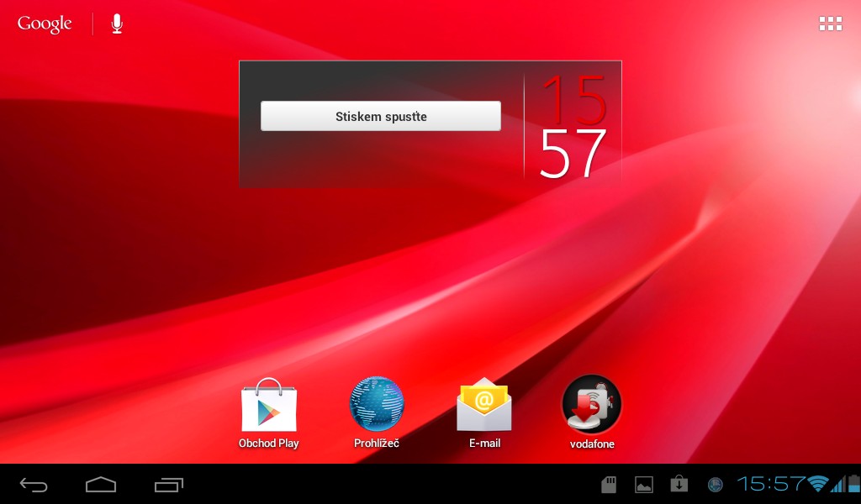Launch Obchod Play store app
861x504 pixels.
(x=268, y=413)
